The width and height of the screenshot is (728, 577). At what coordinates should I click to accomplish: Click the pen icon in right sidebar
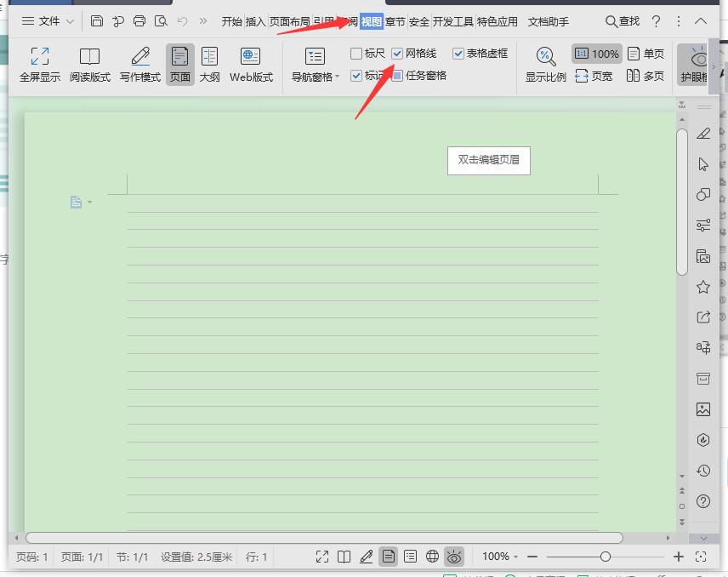pos(703,134)
